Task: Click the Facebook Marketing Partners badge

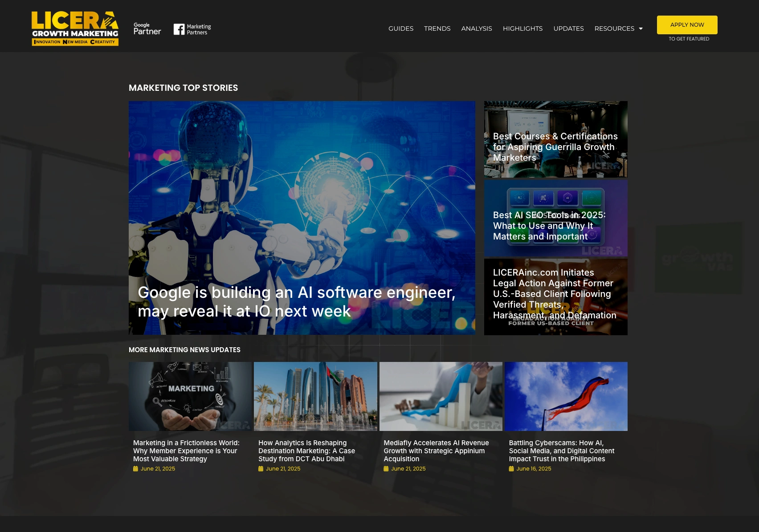Action: click(192, 29)
